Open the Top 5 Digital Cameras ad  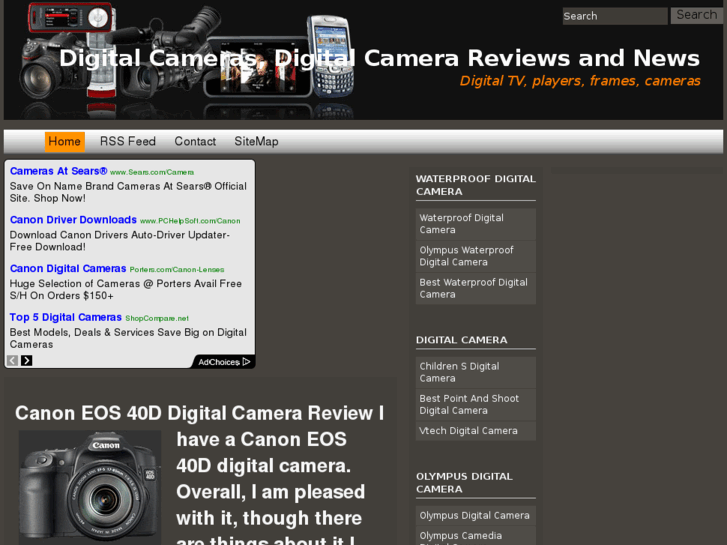(x=65, y=317)
